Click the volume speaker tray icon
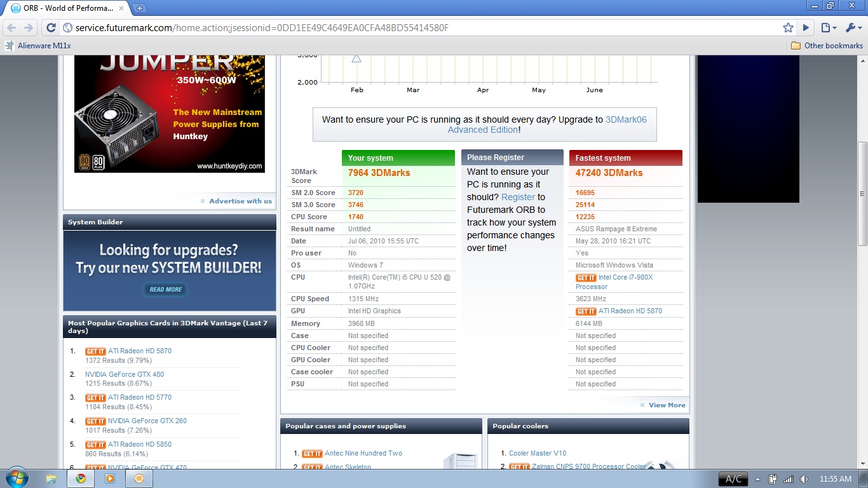The image size is (868, 488). [x=804, y=479]
